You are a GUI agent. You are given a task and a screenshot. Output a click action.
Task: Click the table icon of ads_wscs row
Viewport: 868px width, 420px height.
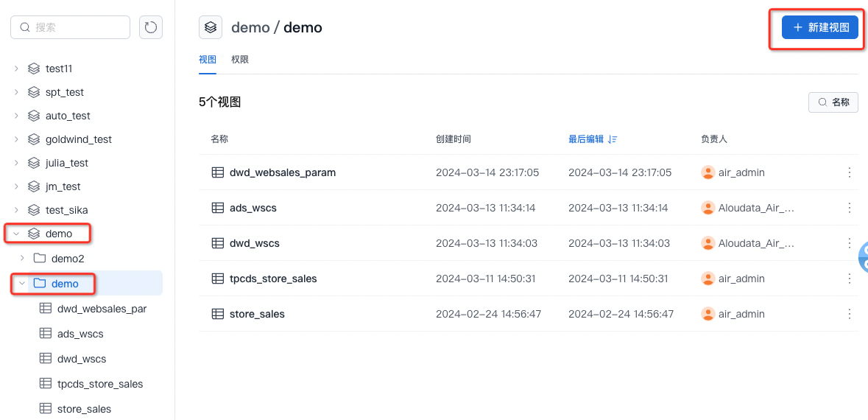click(x=218, y=208)
